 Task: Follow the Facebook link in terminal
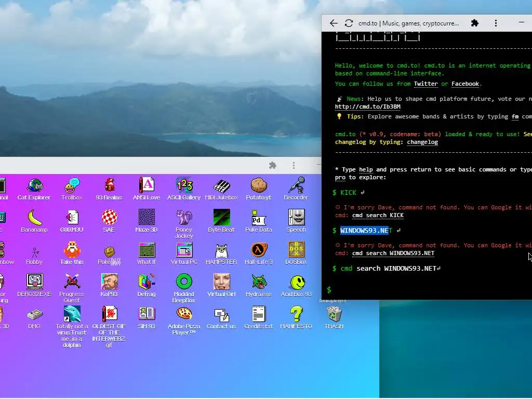(x=465, y=84)
